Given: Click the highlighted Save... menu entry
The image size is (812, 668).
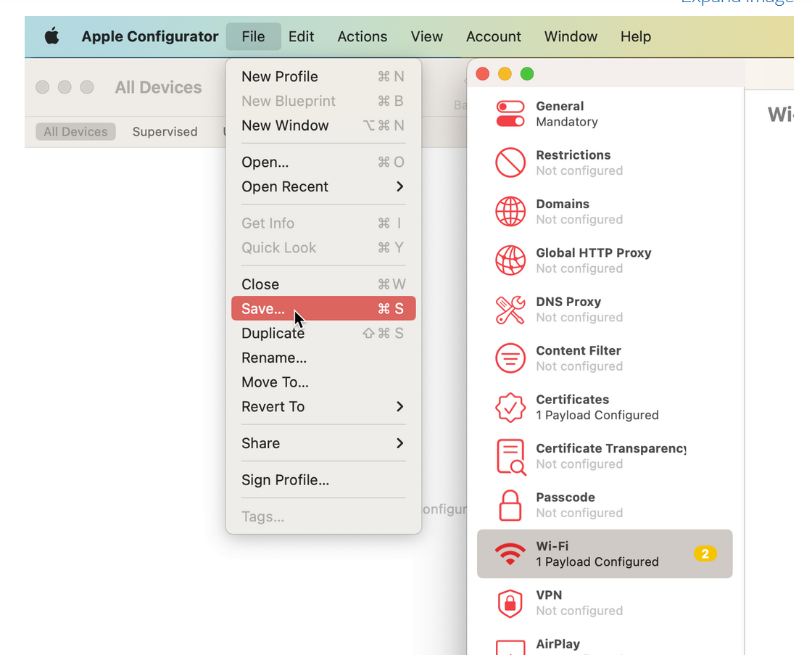Looking at the screenshot, I should tap(323, 308).
